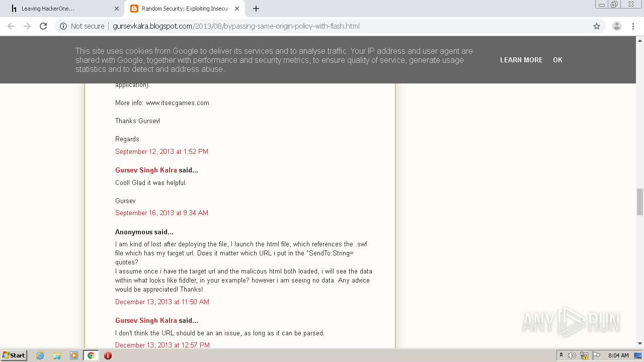Screen dimensions: 644x362
Task: Restore down the Chrome window
Action: 614,4
